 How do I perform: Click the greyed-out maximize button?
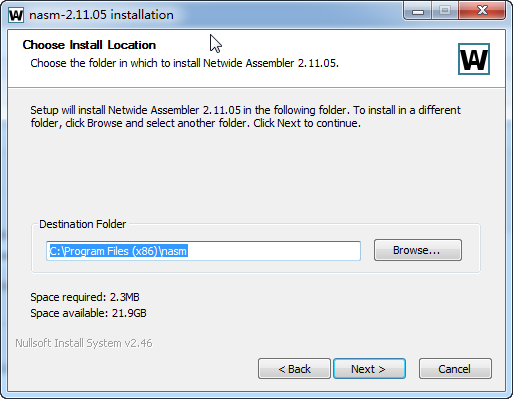pyautogui.click(x=445, y=11)
